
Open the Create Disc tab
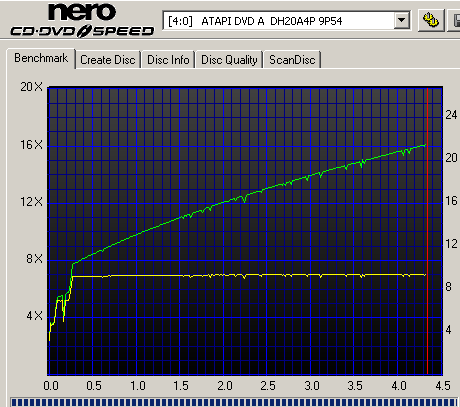[108, 60]
